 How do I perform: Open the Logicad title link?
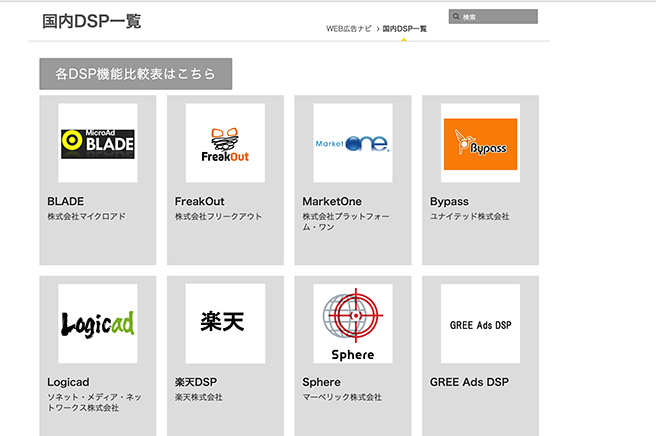point(68,382)
